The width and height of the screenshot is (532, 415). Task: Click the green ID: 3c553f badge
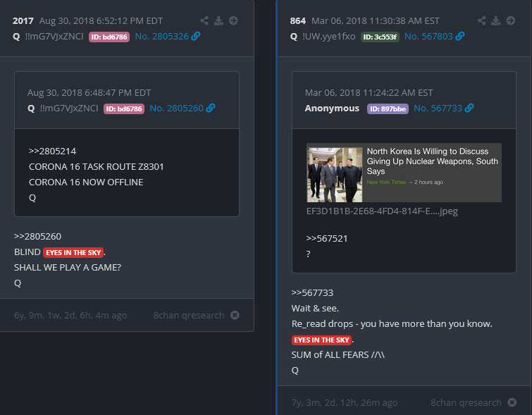click(380, 37)
